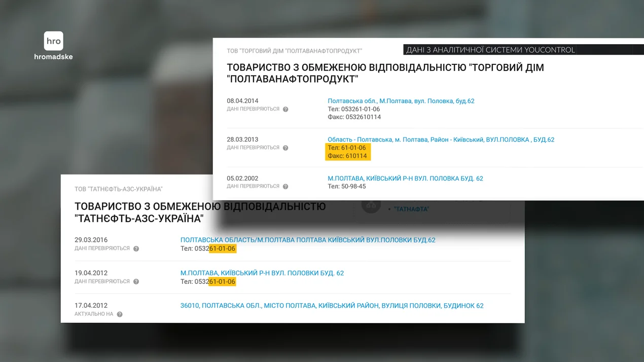Click АКТУАЛЬНО НА label
The image size is (644, 362).
(94, 314)
